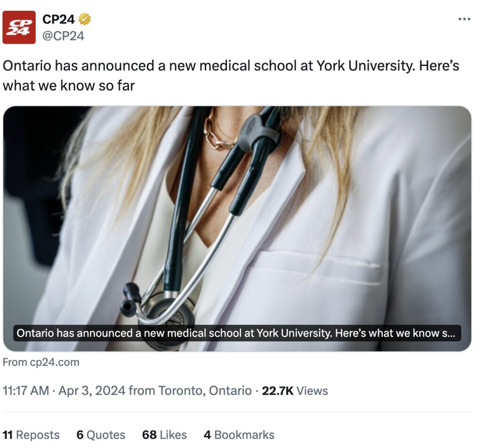Viewport: 482px width, 448px height.
Task: Click the Apr 3, 2024 date
Action: pos(92,391)
